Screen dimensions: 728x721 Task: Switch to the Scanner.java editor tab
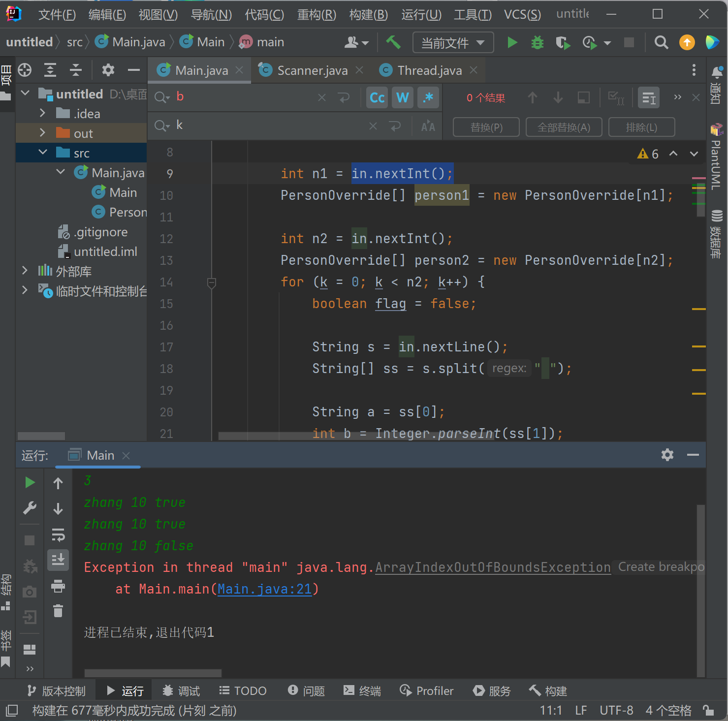(312, 70)
